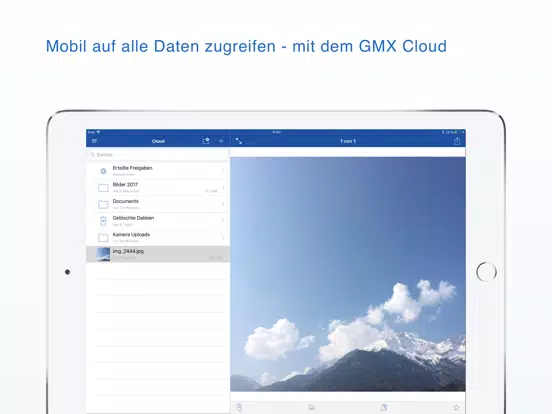This screenshot has width=552, height=414.
Task: Click the search magnifier icon
Action: click(x=93, y=155)
